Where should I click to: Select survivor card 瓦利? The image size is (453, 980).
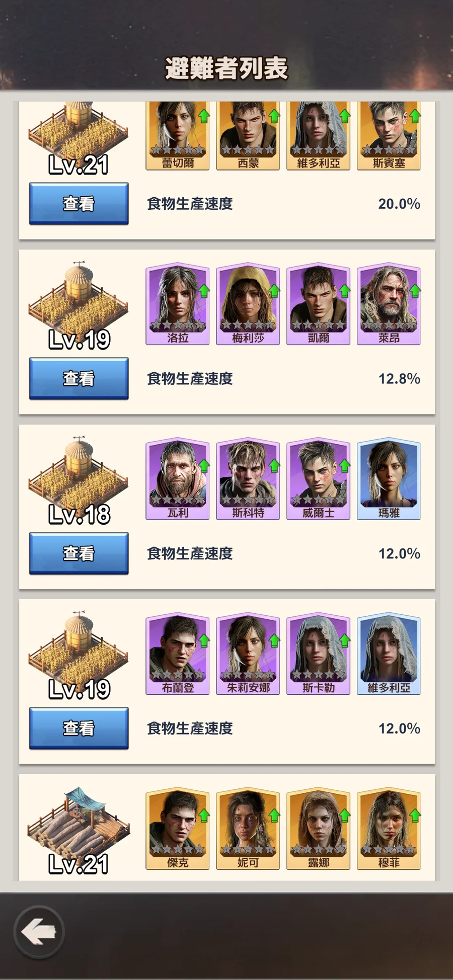coord(178,478)
